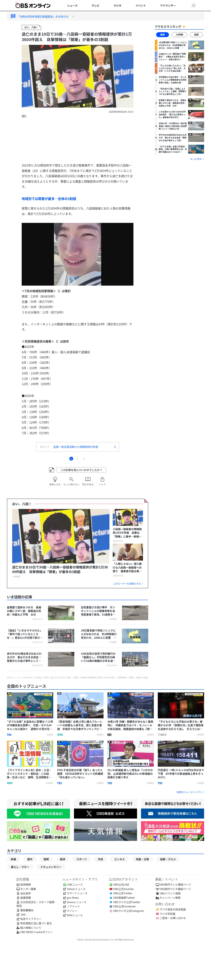Click the building icon by 会社見学
The image size is (211, 980).
click(x=18, y=893)
